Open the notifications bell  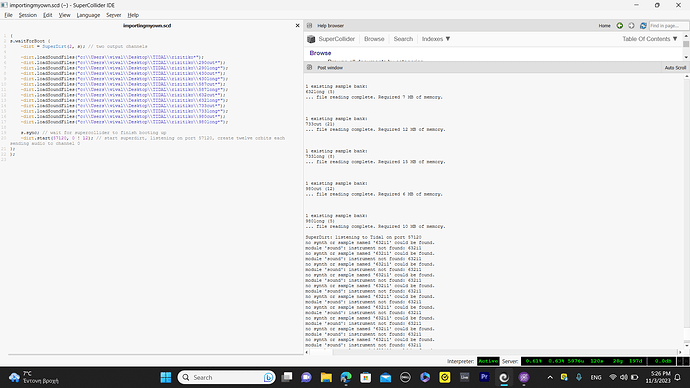click(678, 377)
